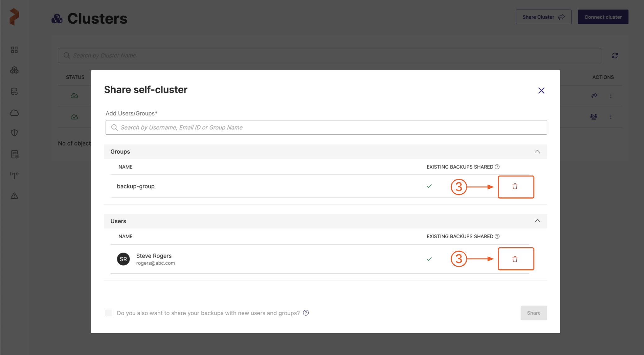Open the cloud settings icon in sidebar
The height and width of the screenshot is (355, 644).
click(x=14, y=112)
